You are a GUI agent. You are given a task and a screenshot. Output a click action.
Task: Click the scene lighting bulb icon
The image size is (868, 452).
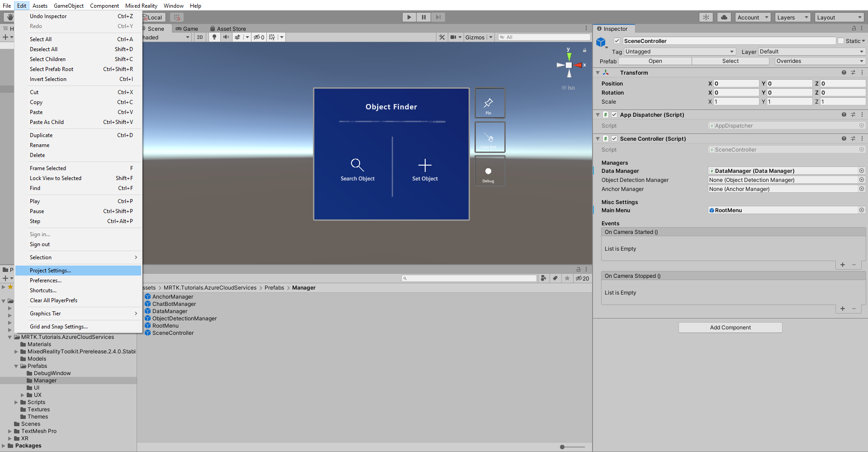[x=214, y=37]
